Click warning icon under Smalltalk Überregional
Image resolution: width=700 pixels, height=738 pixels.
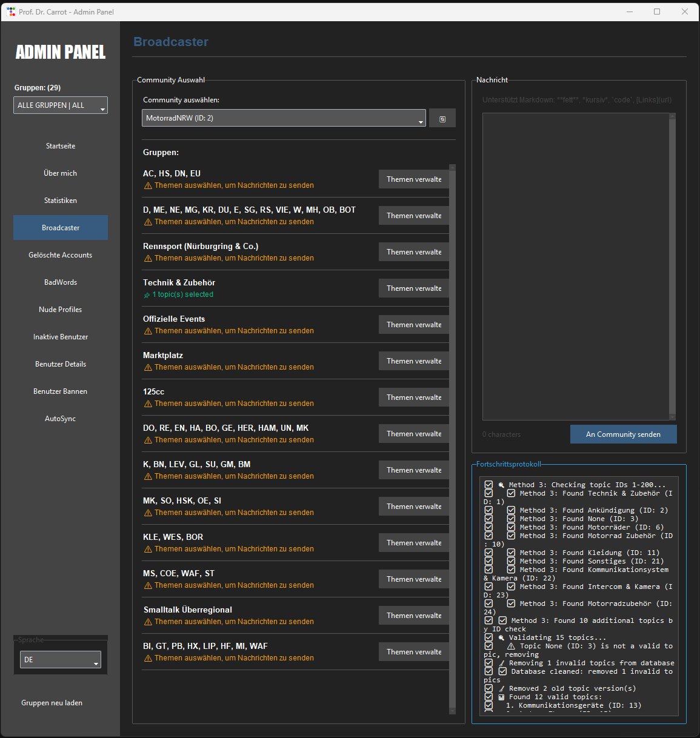pos(148,622)
